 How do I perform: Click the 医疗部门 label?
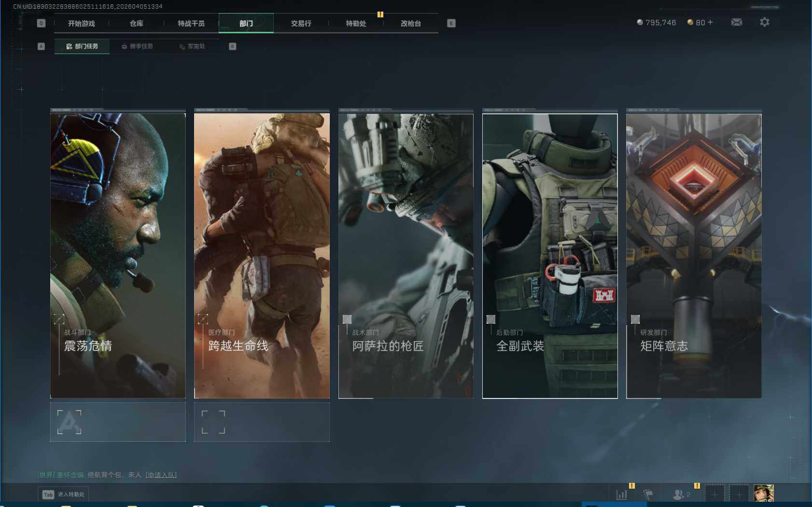[222, 332]
